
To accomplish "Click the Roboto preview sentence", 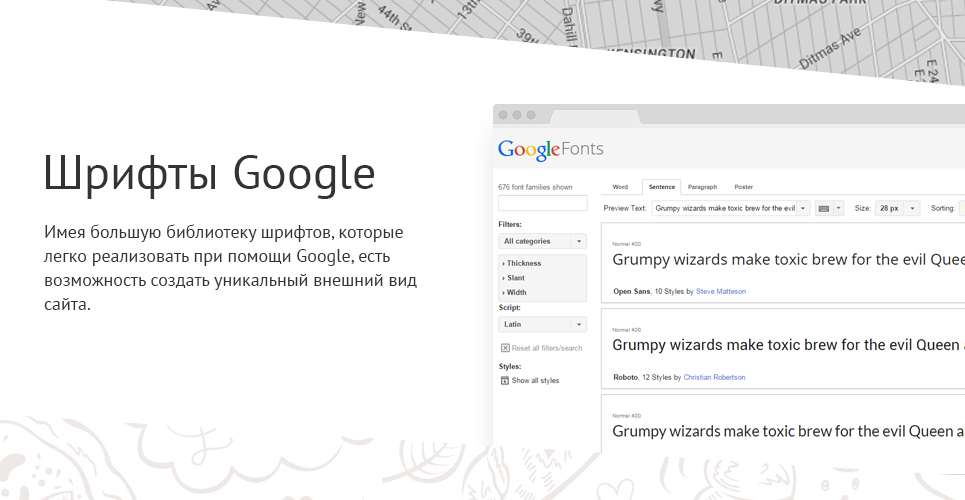I will click(788, 345).
